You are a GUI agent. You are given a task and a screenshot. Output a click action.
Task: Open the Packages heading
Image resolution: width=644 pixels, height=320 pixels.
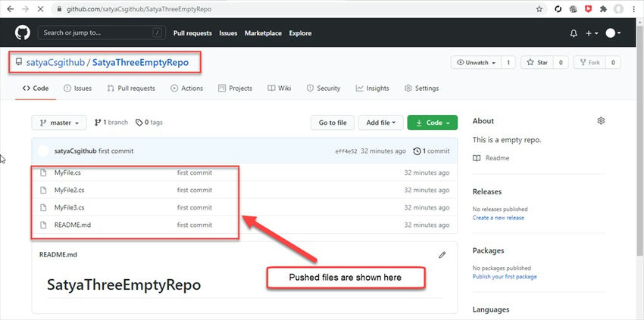[x=488, y=250]
